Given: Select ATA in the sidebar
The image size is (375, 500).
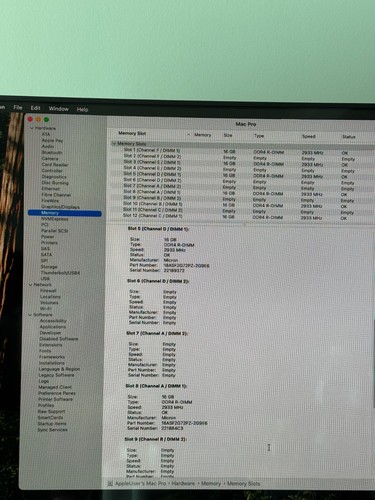Looking at the screenshot, I should tap(46, 134).
